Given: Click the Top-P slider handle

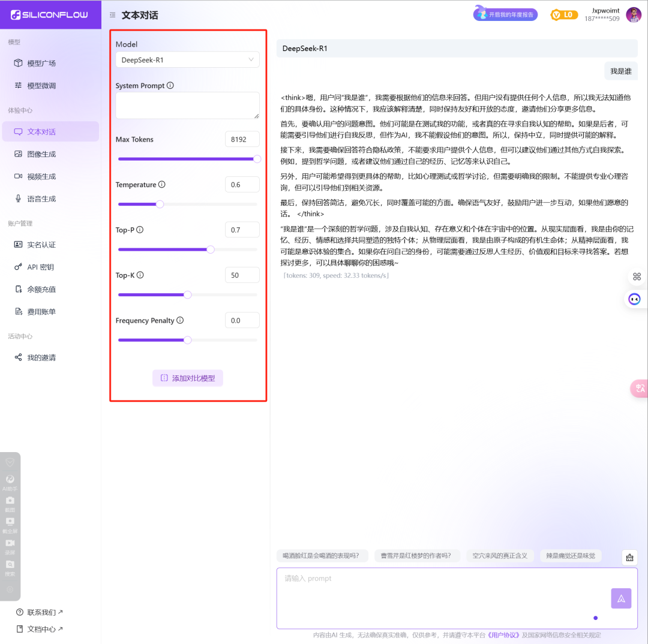Looking at the screenshot, I should [x=211, y=249].
